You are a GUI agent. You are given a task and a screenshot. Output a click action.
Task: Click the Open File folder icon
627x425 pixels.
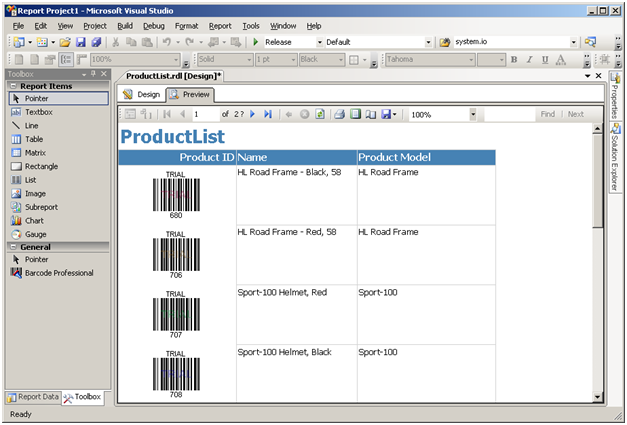pyautogui.click(x=65, y=42)
